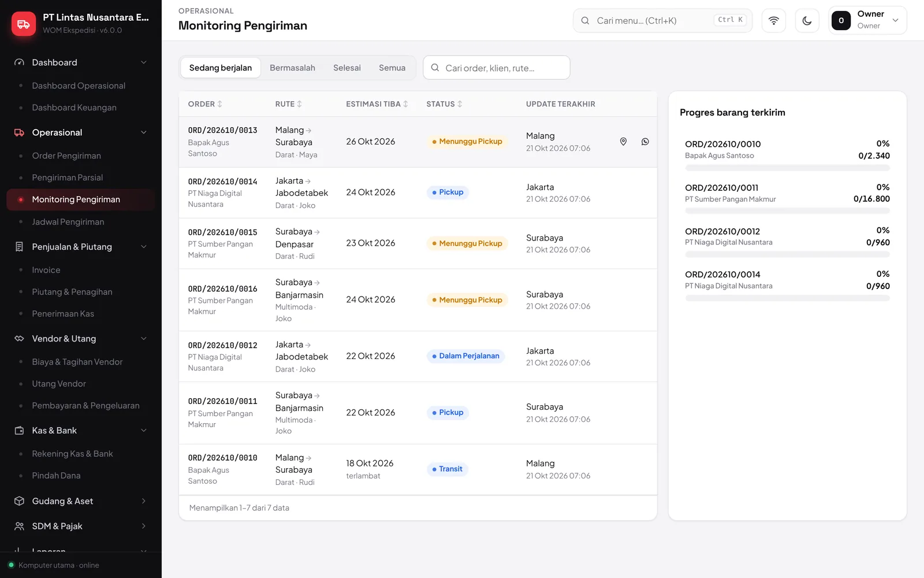This screenshot has width=924, height=578.
Task: Switch to the Bermasalah tab
Action: point(292,68)
